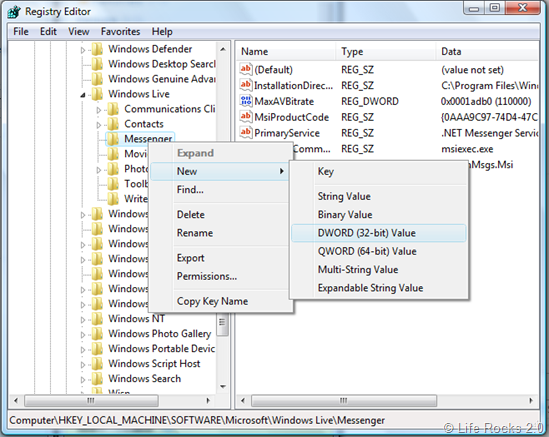This screenshot has width=549, height=437.
Task: Click the Type column header
Action: point(386,51)
